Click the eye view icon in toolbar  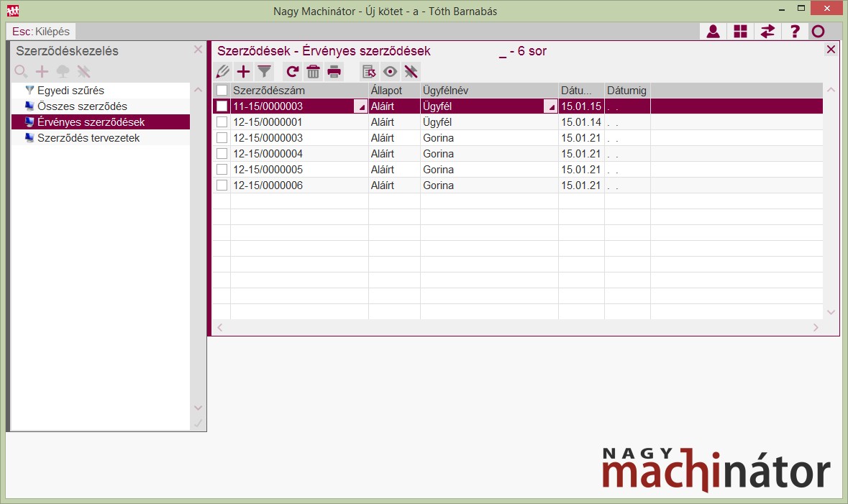tap(390, 71)
